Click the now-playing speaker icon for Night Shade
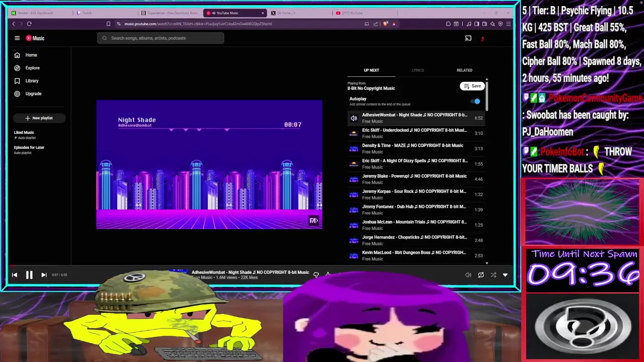644x362 pixels. point(354,118)
